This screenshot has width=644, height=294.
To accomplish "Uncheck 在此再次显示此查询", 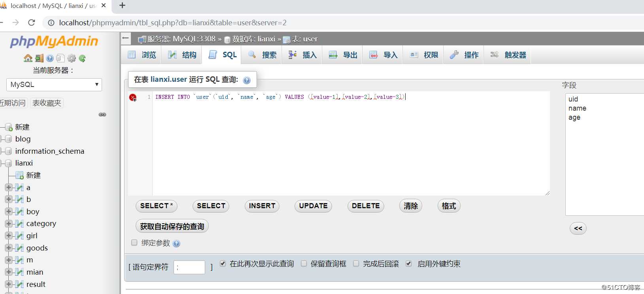I will pyautogui.click(x=223, y=264).
